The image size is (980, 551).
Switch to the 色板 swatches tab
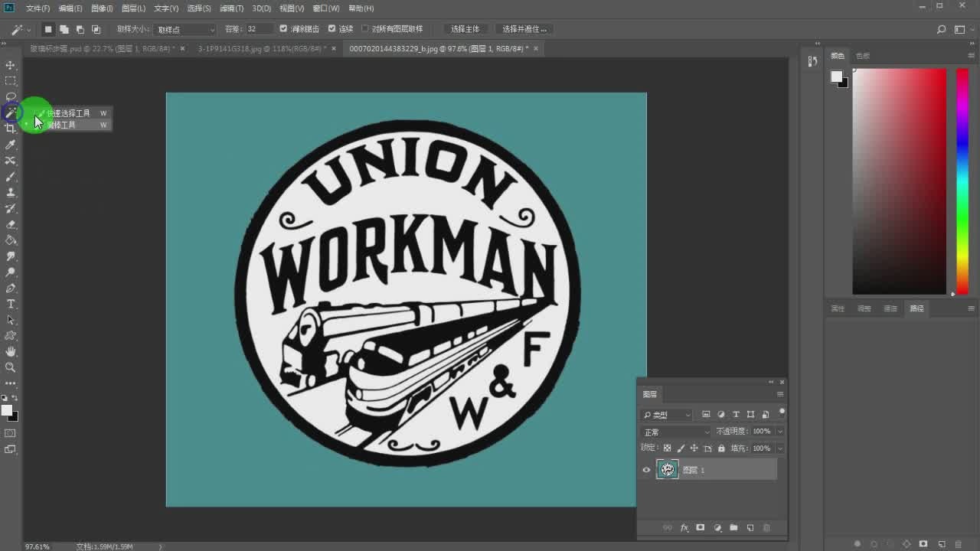coord(863,56)
